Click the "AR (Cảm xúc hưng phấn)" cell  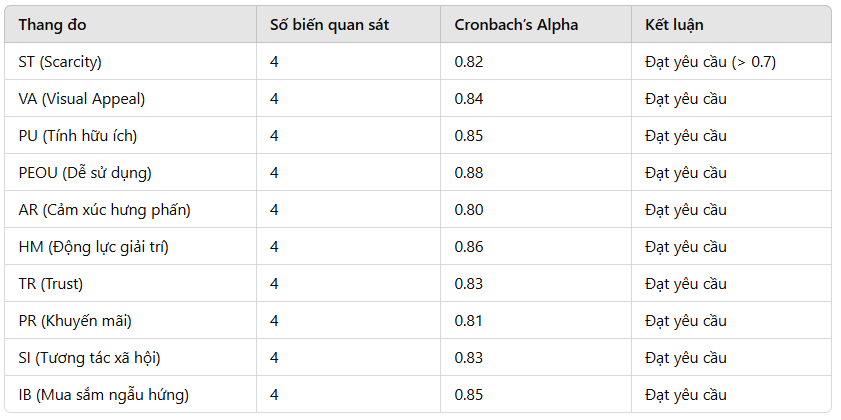(104, 210)
